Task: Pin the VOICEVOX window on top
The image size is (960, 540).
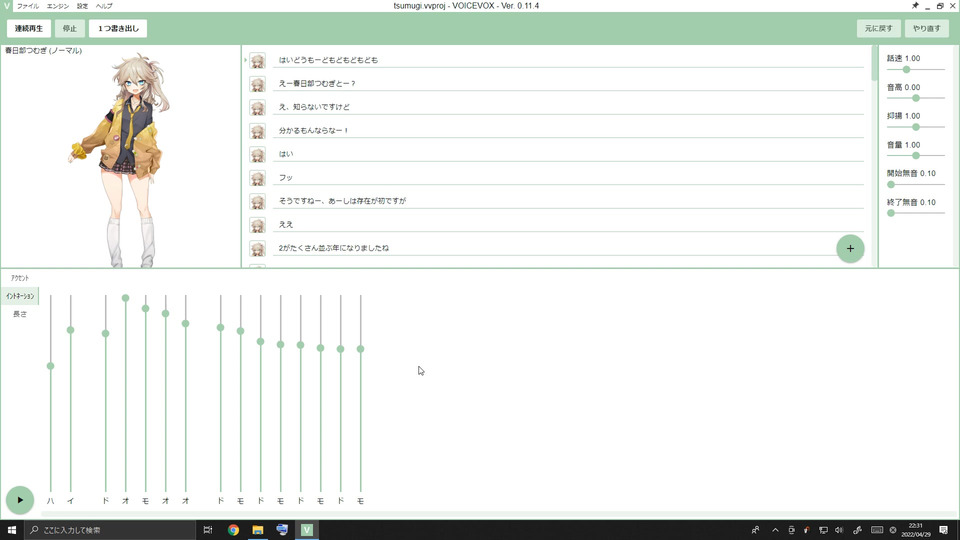Action: pos(915,6)
